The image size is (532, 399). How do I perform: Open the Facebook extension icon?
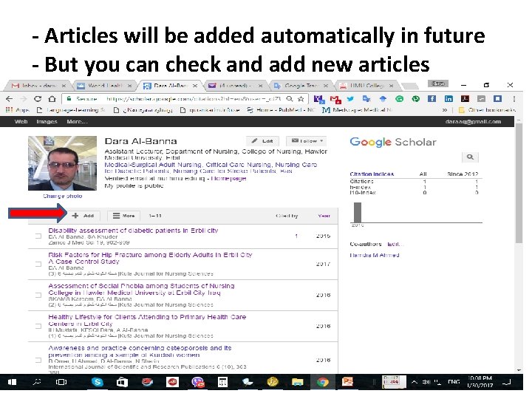click(432, 99)
